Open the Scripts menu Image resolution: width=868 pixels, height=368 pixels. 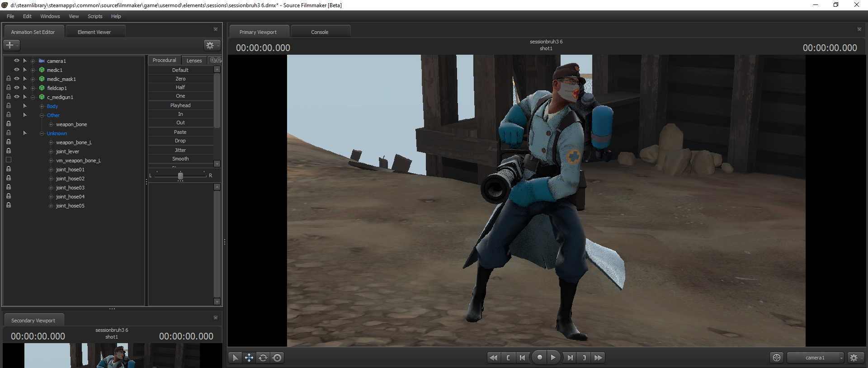coord(95,16)
